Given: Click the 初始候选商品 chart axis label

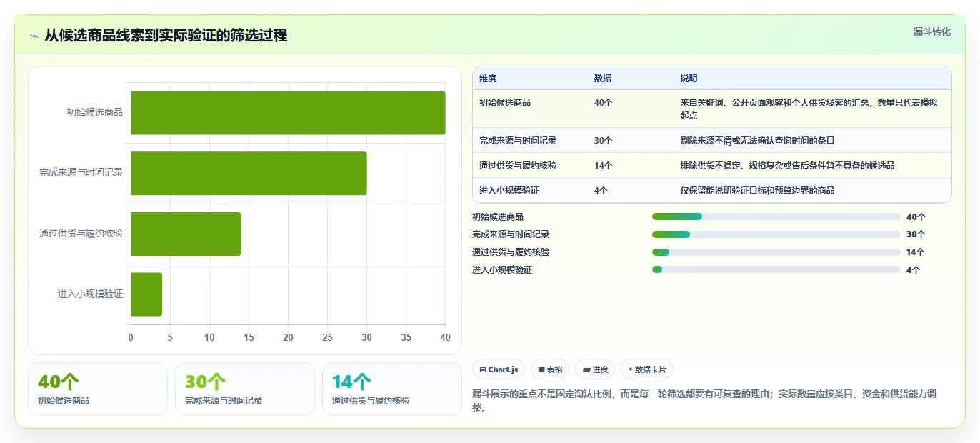Looking at the screenshot, I should 95,113.
